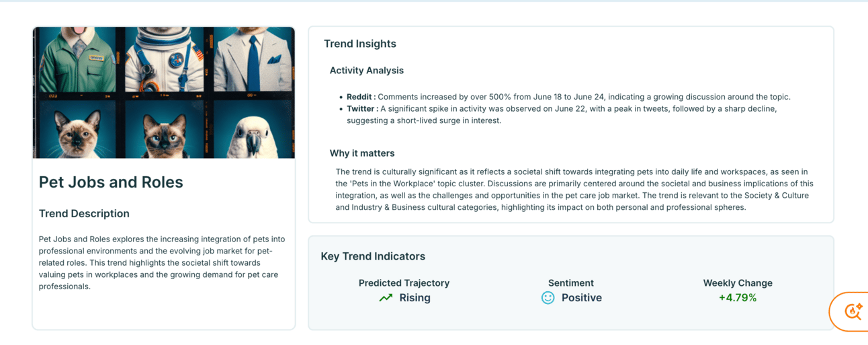The image size is (868, 345).
Task: Click the orange trend search floating icon
Action: pyautogui.click(x=853, y=311)
